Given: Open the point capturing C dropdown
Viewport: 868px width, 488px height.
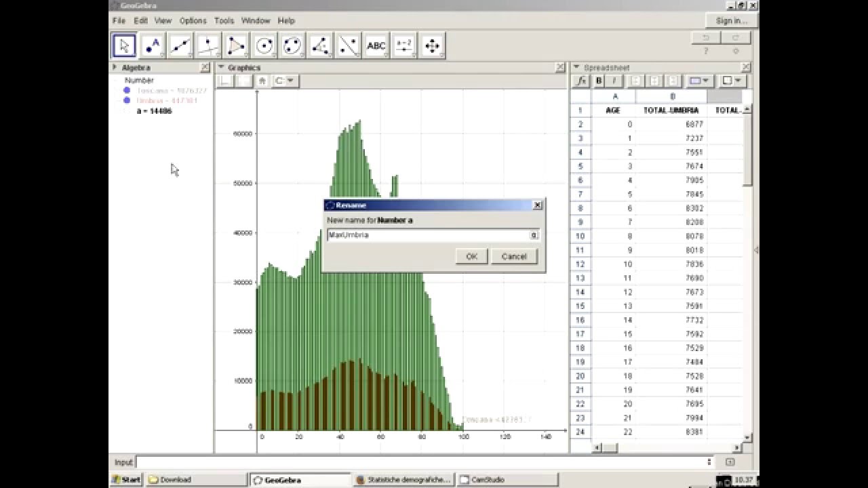Looking at the screenshot, I should 284,81.
